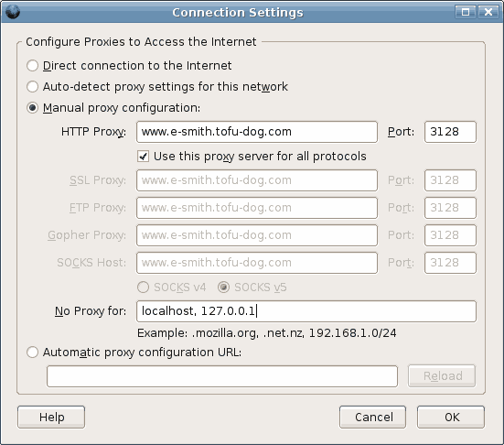The width and height of the screenshot is (504, 445).
Task: Click the Reload button
Action: pos(442,375)
